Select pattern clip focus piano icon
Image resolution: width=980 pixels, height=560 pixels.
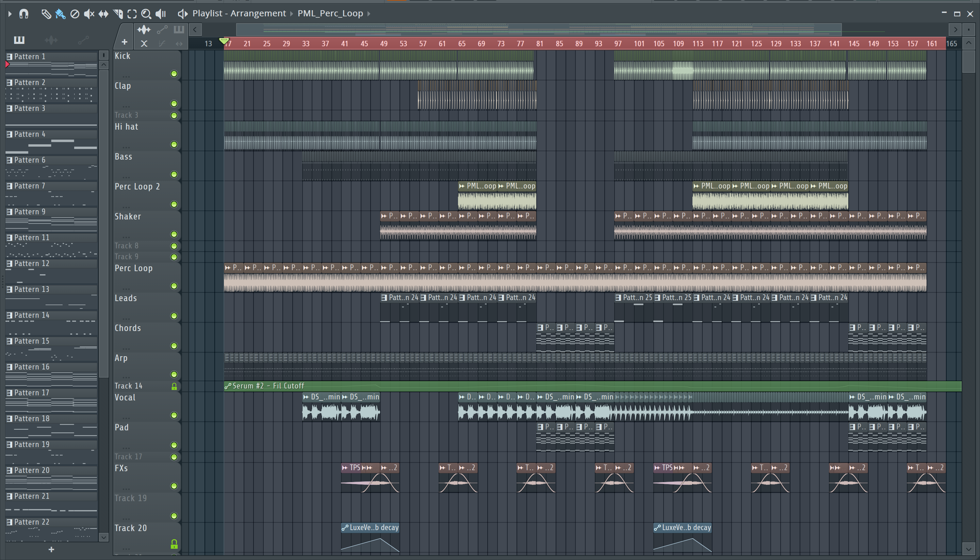(179, 30)
